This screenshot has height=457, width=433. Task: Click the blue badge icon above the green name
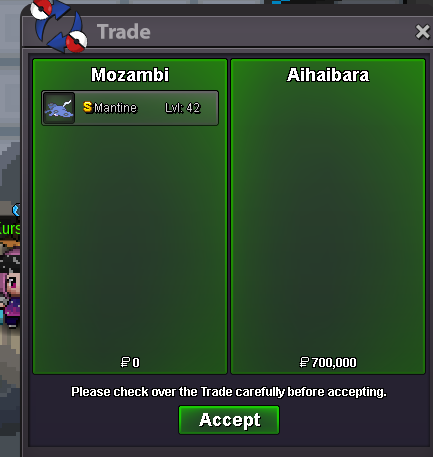click(x=16, y=210)
